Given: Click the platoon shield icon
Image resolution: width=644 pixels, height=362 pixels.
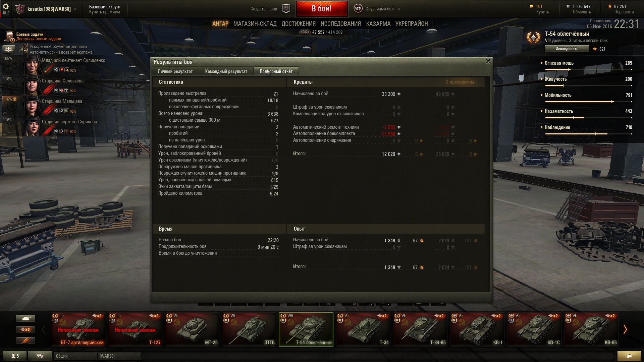Looking at the screenshot, I should click(x=286, y=9).
